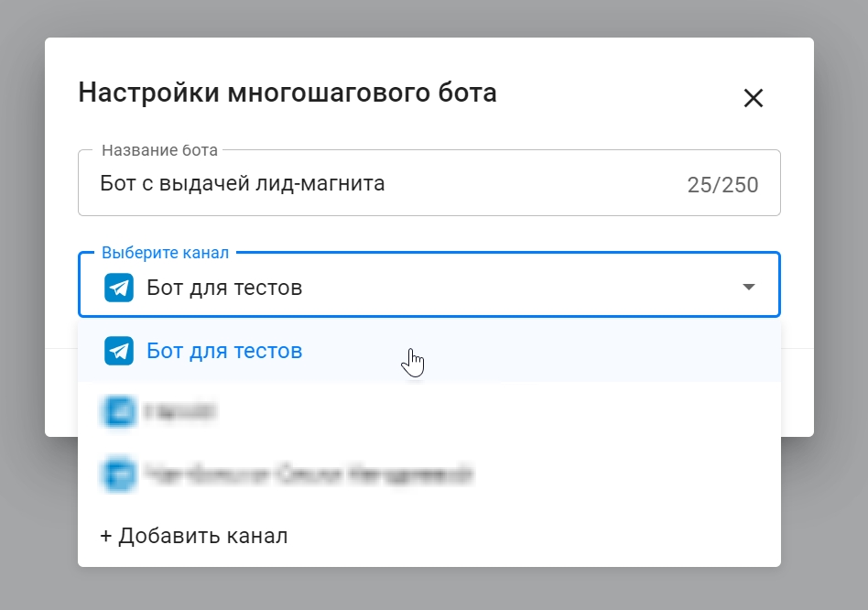Click the Telegram icon in the selected channel field

click(119, 288)
